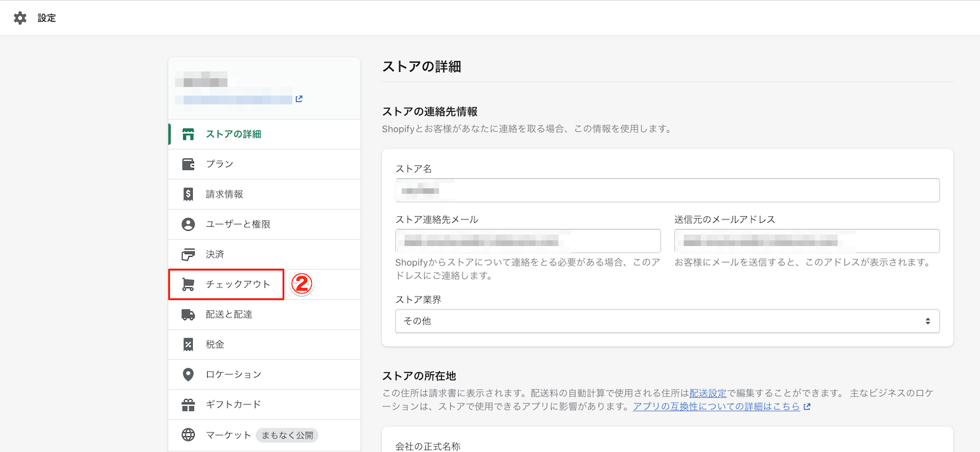Image resolution: width=980 pixels, height=452 pixels.
Task: Click the billing receipt dollar icon
Action: point(188,195)
